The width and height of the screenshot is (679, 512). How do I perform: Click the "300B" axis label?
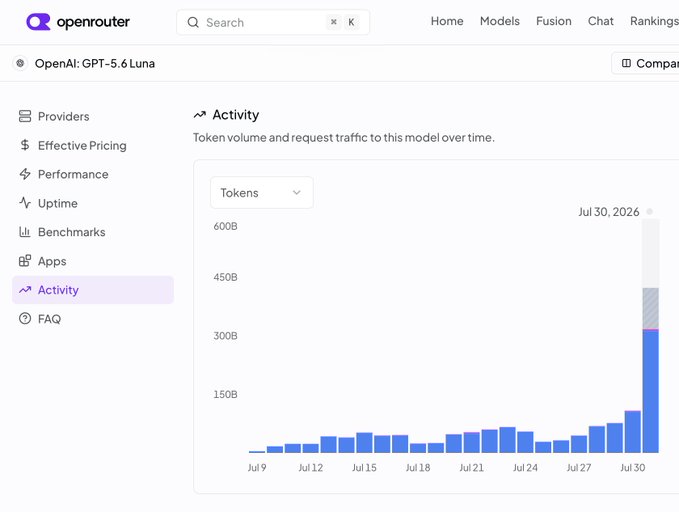[225, 336]
